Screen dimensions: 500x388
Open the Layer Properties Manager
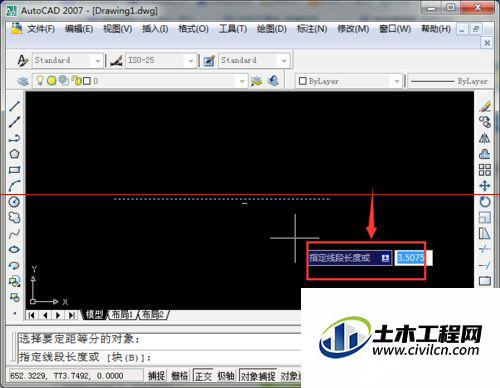[23, 81]
